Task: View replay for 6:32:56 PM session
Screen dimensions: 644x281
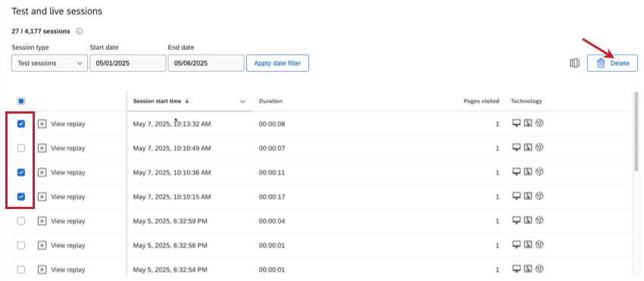Action: pos(61,245)
